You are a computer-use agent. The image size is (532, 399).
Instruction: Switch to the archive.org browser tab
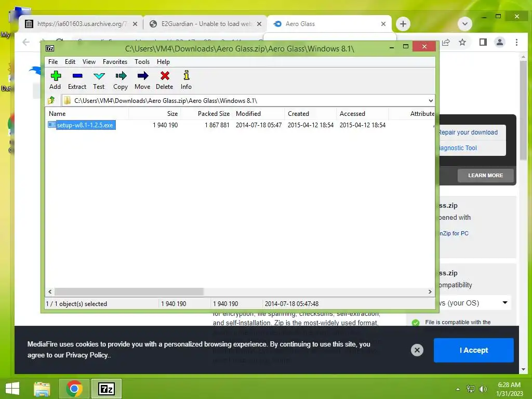click(x=82, y=24)
